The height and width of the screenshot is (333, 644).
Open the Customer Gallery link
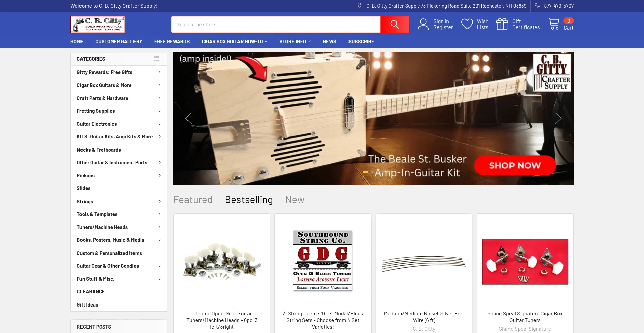(x=119, y=42)
